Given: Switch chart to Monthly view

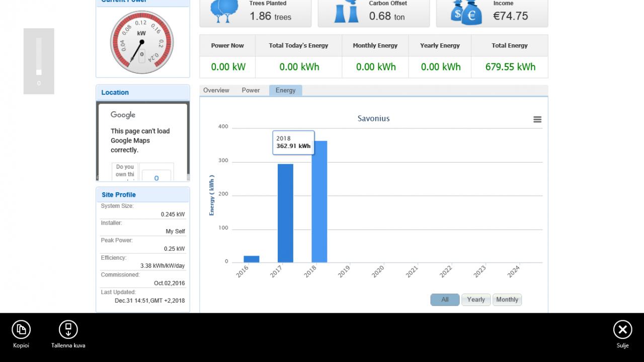Looking at the screenshot, I should pos(507,300).
